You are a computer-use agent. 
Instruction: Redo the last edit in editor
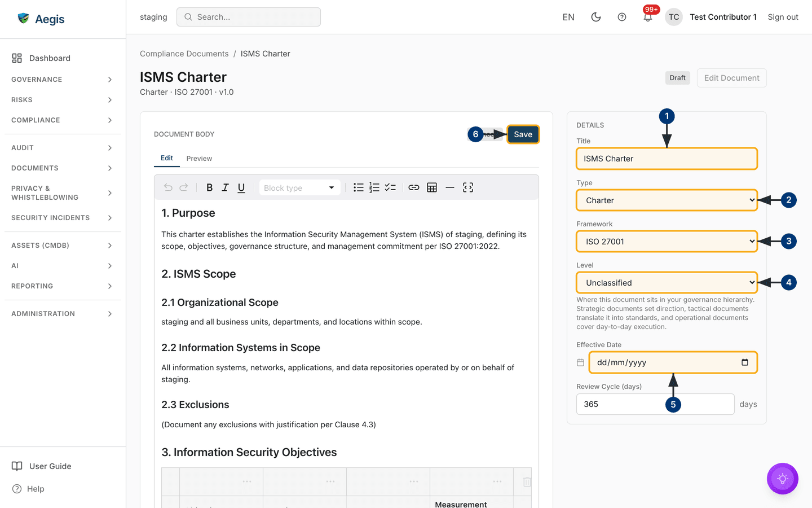pos(184,187)
